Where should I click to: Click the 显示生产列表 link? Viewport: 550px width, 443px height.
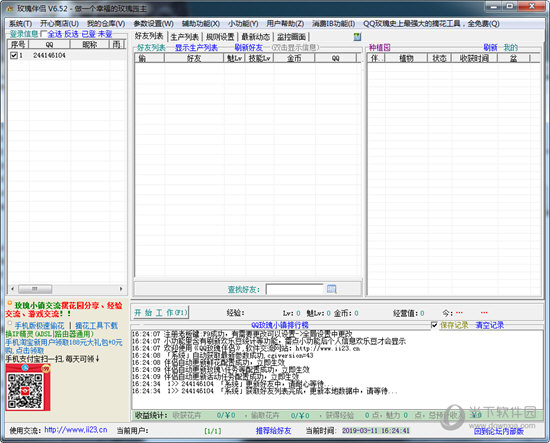coord(196,48)
